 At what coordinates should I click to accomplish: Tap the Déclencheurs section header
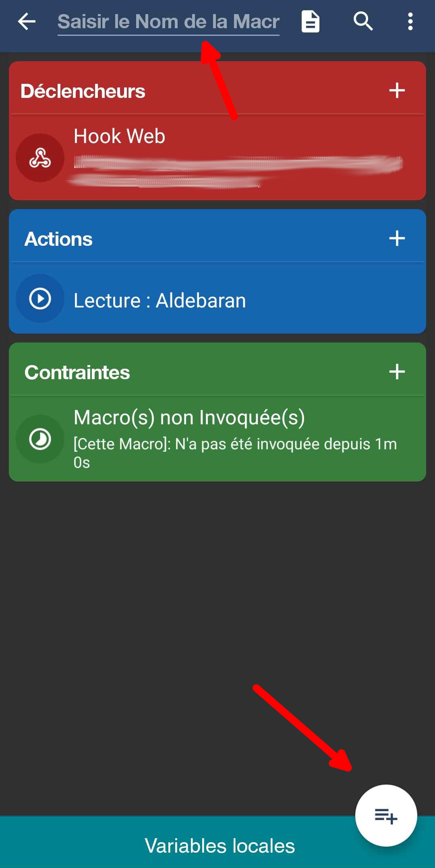pos(83,91)
